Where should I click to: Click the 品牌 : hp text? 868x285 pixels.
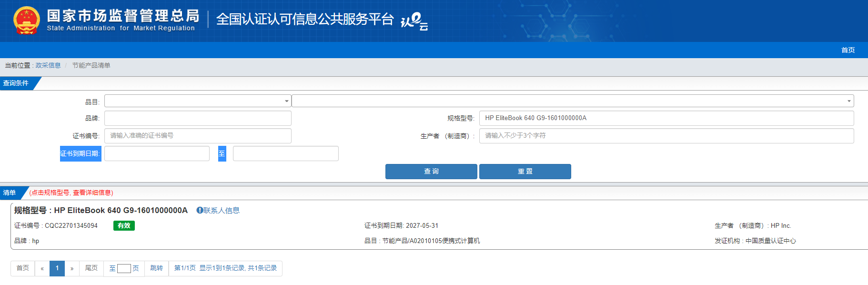pyautogui.click(x=27, y=241)
